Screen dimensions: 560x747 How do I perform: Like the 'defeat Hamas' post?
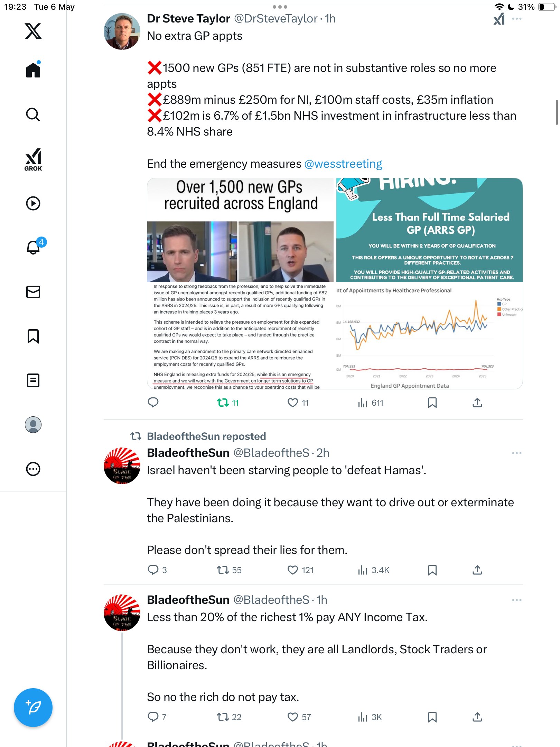(x=300, y=570)
